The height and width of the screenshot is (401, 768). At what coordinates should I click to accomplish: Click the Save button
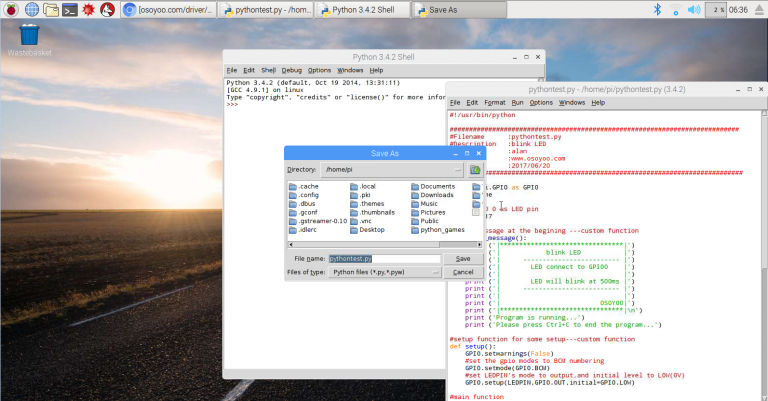[x=463, y=258]
